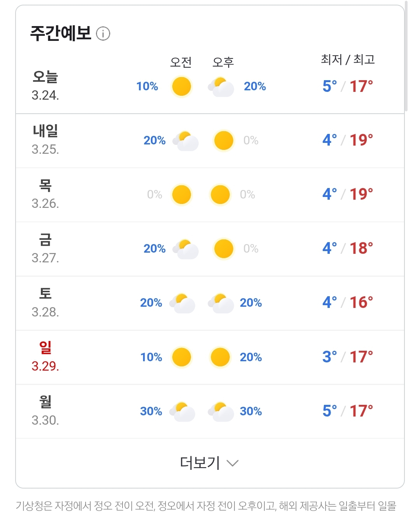This screenshot has width=420, height=515.
Task: Click the 3.25 morning partly cloudy icon
Action: (x=185, y=141)
